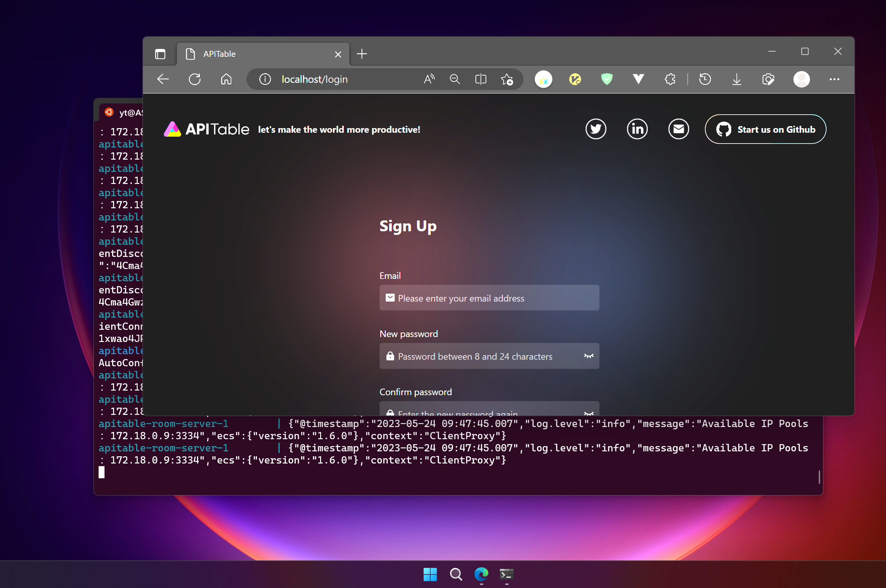Click the Email address input field
The height and width of the screenshot is (588, 886).
489,298
